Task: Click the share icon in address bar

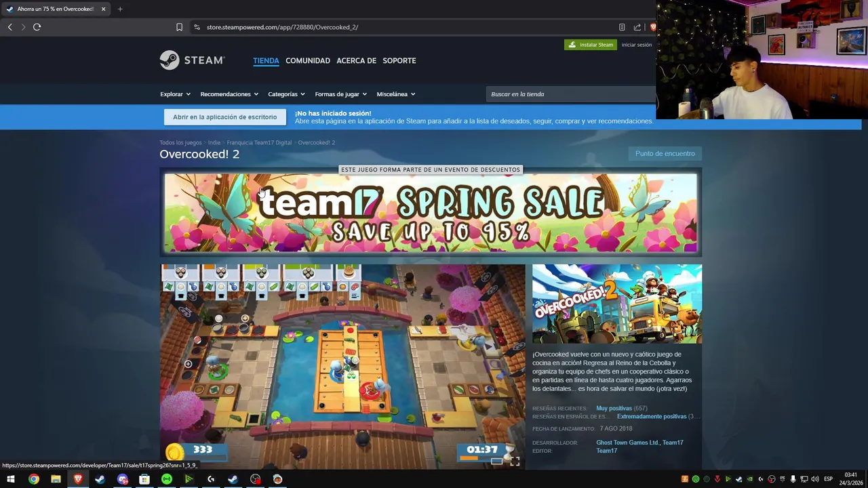Action: point(637,27)
